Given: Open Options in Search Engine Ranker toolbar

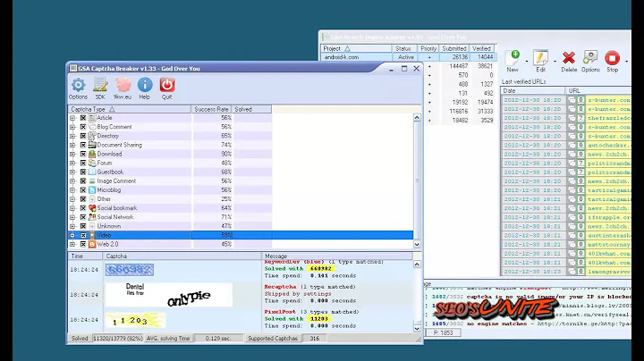Looking at the screenshot, I should [590, 61].
